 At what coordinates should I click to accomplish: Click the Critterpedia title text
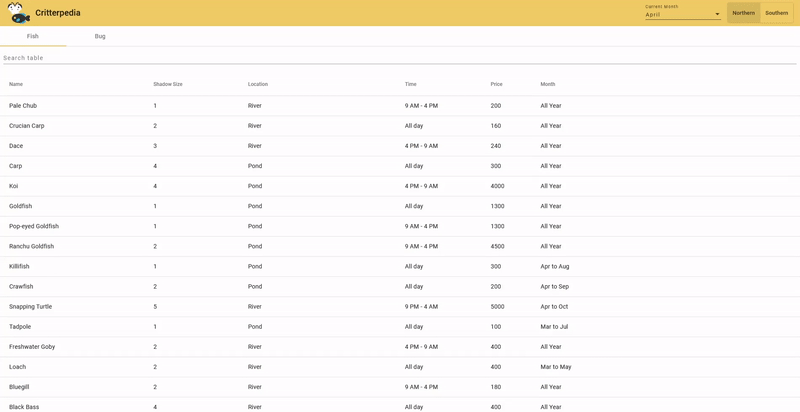pos(58,13)
